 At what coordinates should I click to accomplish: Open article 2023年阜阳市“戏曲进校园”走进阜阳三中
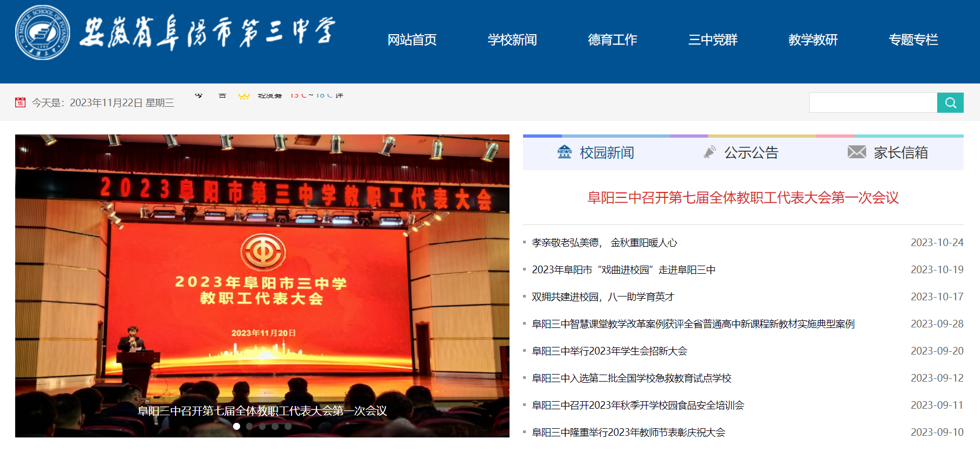[624, 270]
